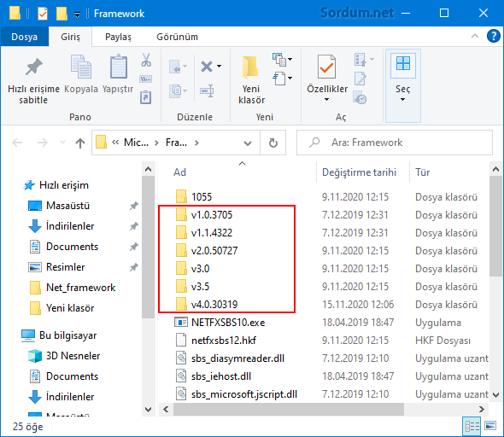Click the Seç selection icon
This screenshot has height=437, width=504.
point(402,63)
